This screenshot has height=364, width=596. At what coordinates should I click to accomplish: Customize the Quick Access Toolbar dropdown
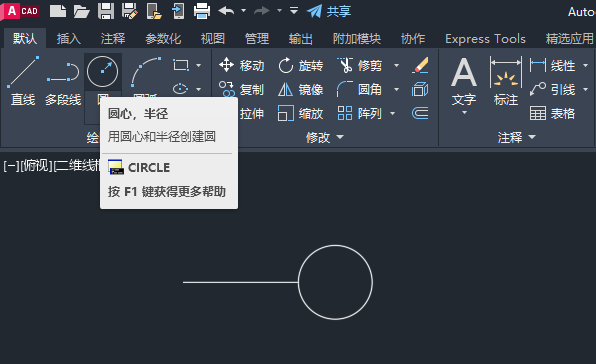pos(294,11)
